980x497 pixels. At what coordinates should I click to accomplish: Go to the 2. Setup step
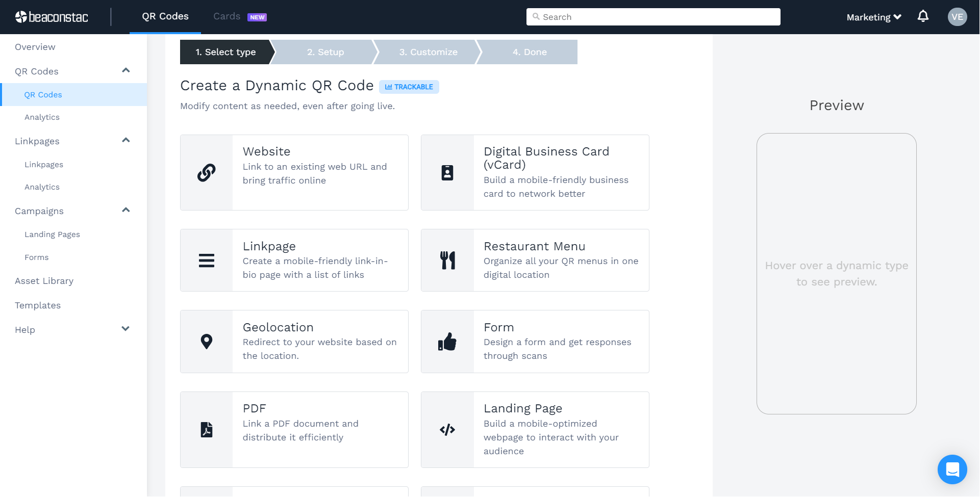pos(325,52)
